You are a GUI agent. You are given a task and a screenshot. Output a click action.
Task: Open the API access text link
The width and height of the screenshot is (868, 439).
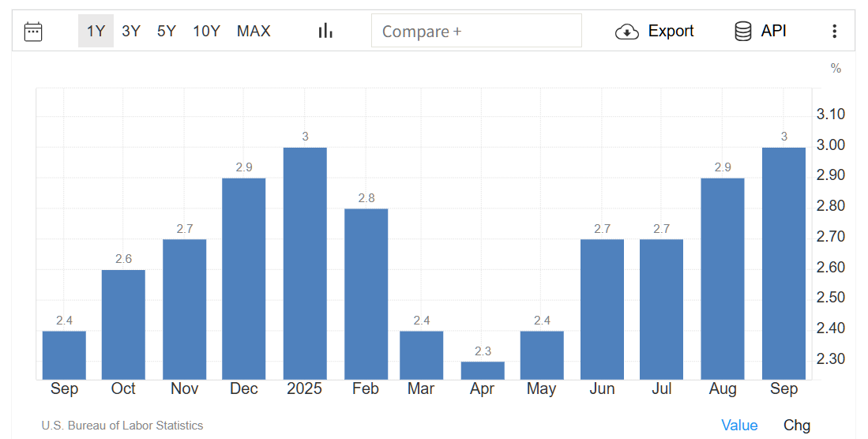coord(773,32)
